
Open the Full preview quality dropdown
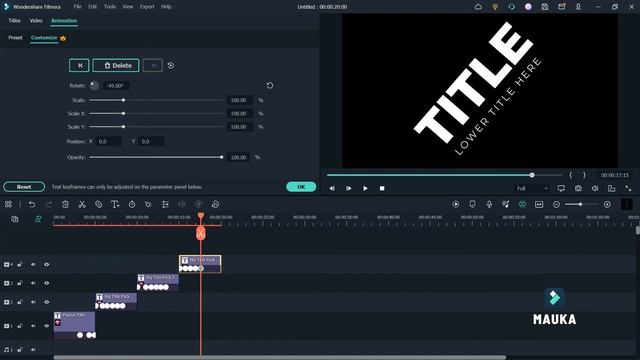532,188
